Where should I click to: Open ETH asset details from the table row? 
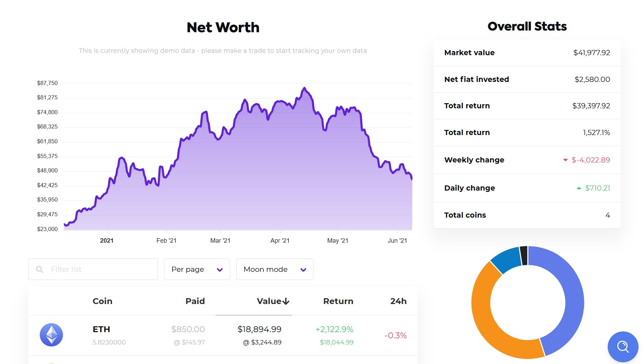[x=101, y=329]
